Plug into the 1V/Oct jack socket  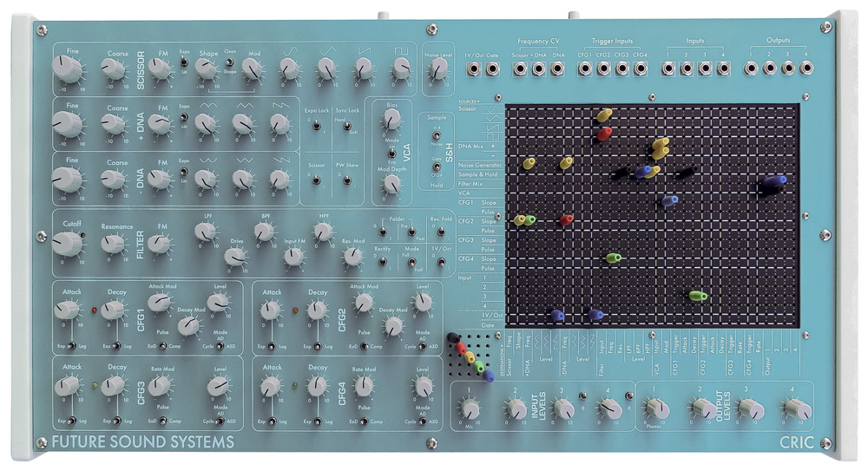tap(474, 69)
